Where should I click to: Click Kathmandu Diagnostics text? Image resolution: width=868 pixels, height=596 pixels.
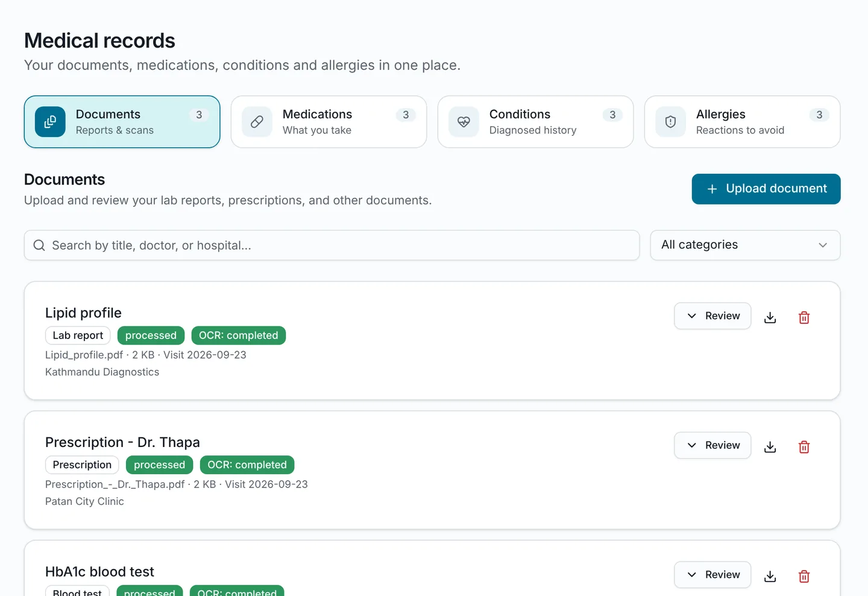tap(102, 372)
